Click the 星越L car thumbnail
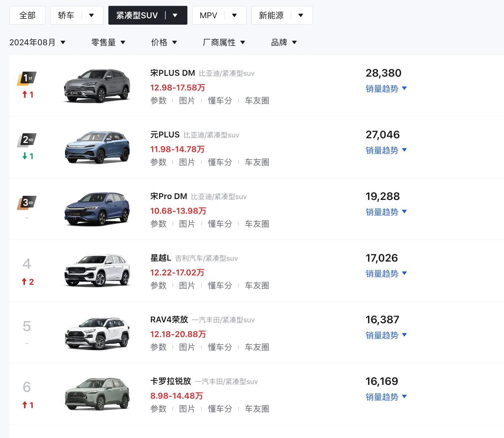The image size is (504, 438). [97, 271]
